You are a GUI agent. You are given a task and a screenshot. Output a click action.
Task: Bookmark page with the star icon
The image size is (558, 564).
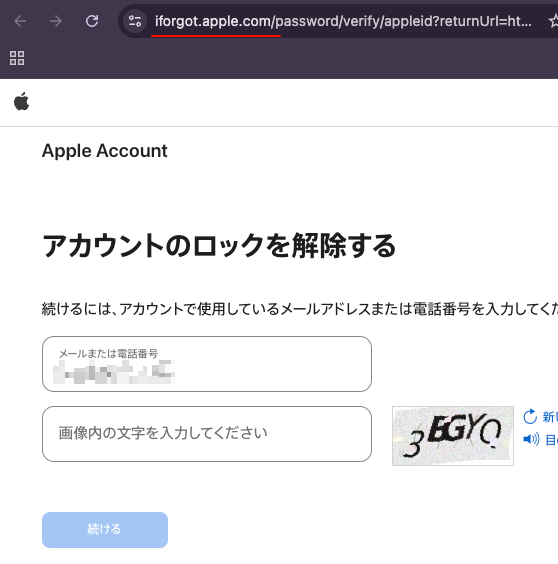553,21
